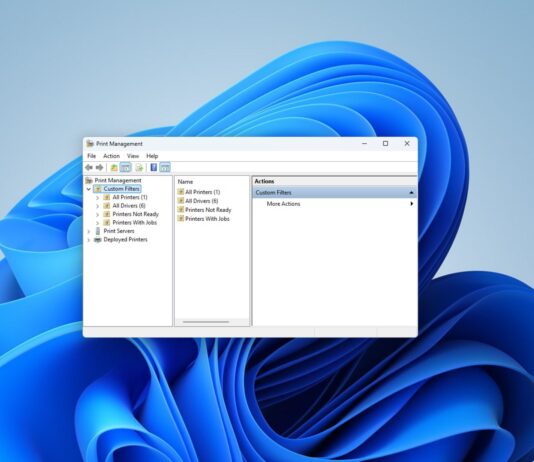
Task: Open Help via the blue question-mark icon
Action: [x=154, y=168]
